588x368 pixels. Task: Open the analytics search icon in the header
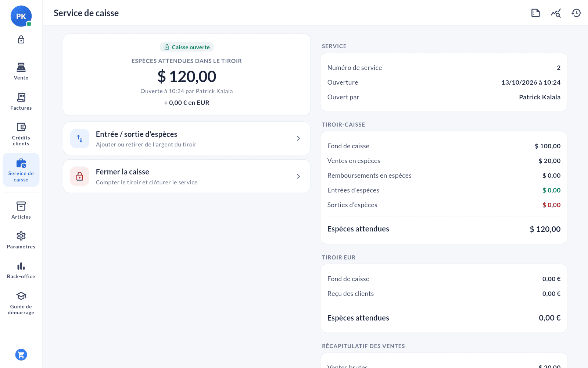[556, 13]
